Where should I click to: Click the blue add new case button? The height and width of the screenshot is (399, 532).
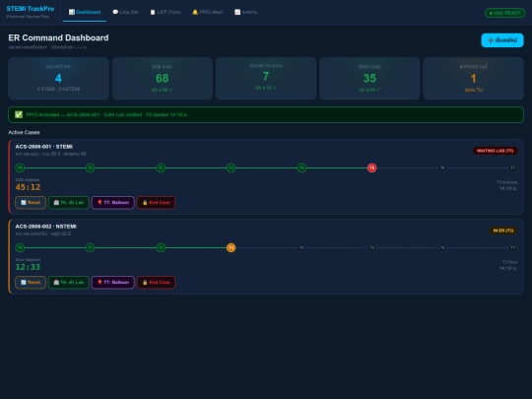coord(502,40)
